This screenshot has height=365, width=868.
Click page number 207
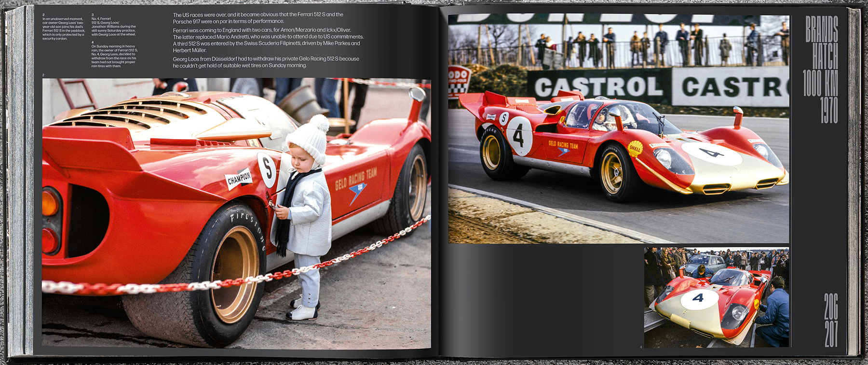coord(831,334)
